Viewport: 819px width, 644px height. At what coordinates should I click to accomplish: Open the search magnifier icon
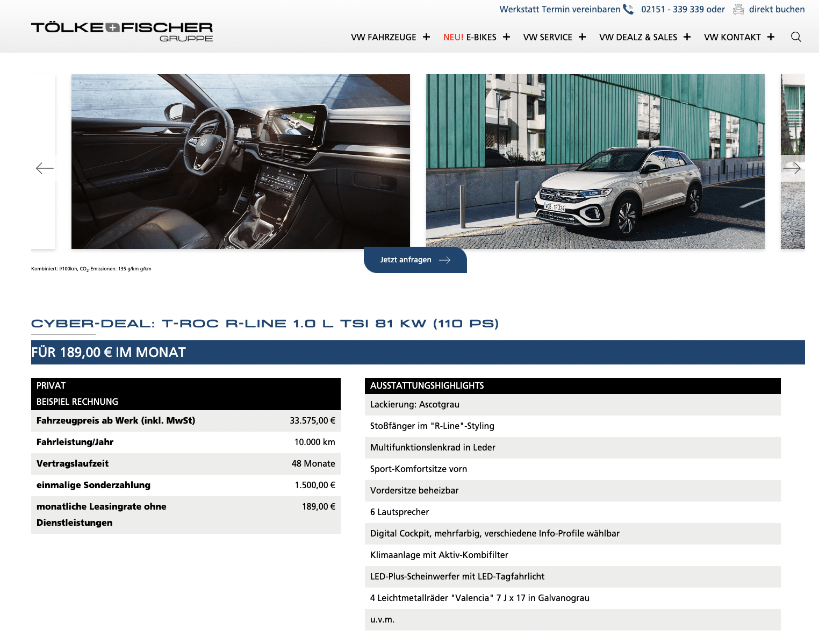(x=796, y=37)
